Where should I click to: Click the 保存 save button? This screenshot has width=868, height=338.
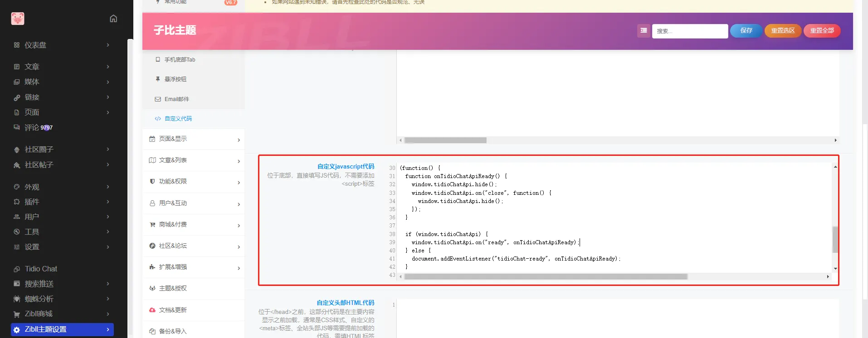(x=746, y=31)
